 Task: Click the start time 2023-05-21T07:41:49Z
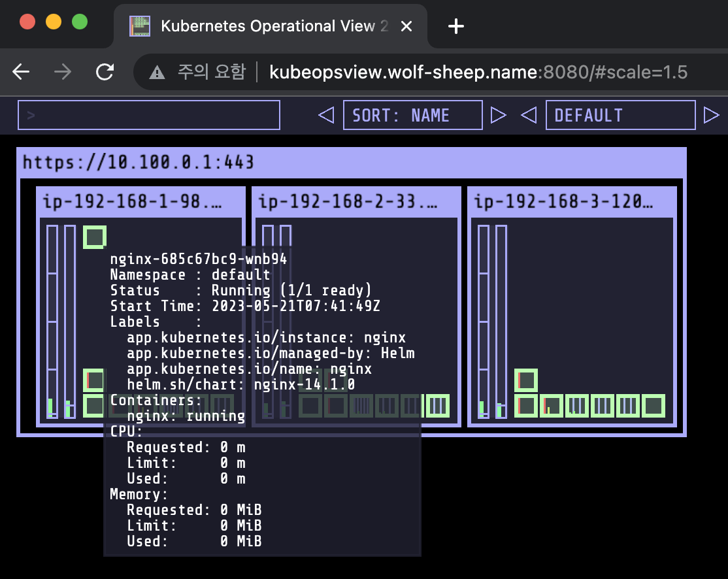pyautogui.click(x=296, y=306)
